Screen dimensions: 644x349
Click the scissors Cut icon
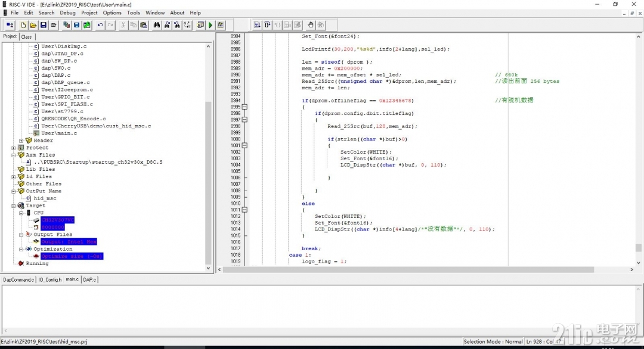(123, 25)
